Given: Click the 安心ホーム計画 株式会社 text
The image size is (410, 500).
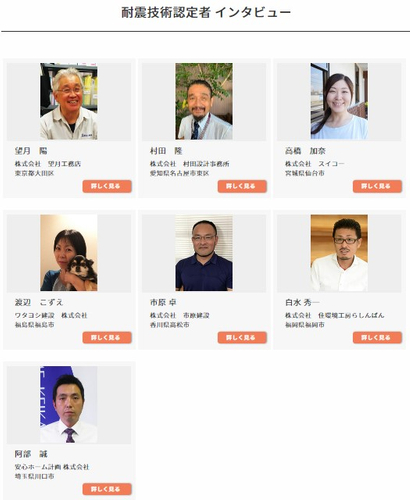Looking at the screenshot, I should 52,467.
